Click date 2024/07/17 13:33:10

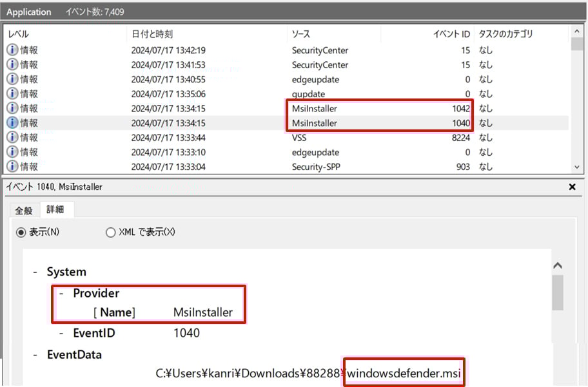[x=168, y=153]
